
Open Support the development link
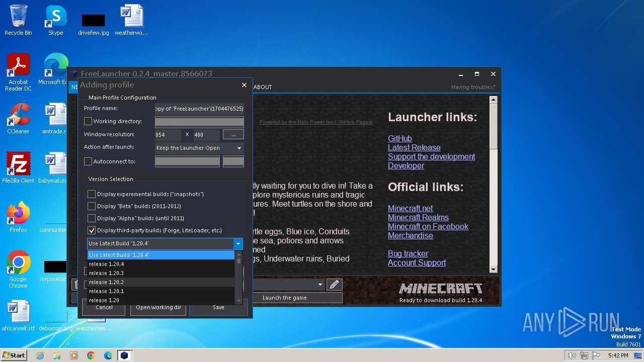[x=431, y=156]
